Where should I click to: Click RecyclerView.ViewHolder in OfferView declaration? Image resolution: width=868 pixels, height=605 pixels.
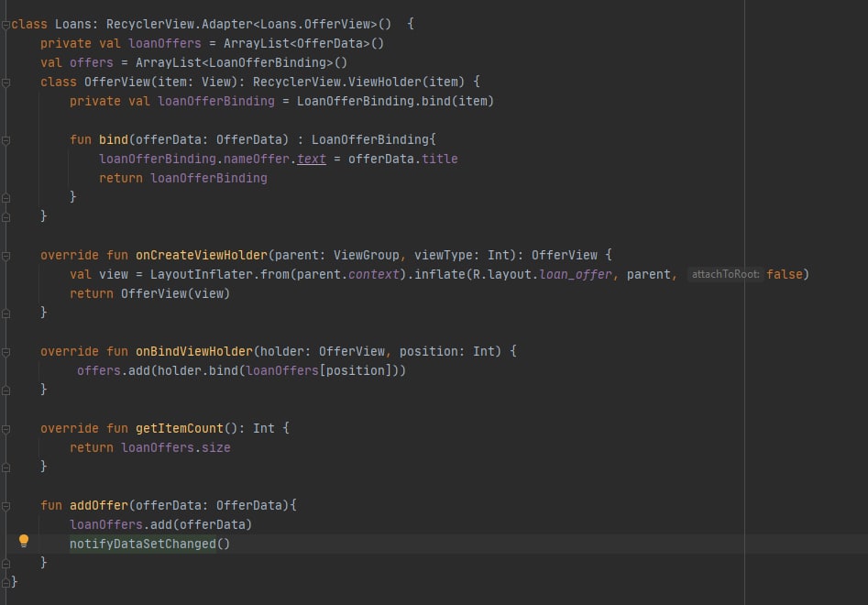[x=337, y=82]
